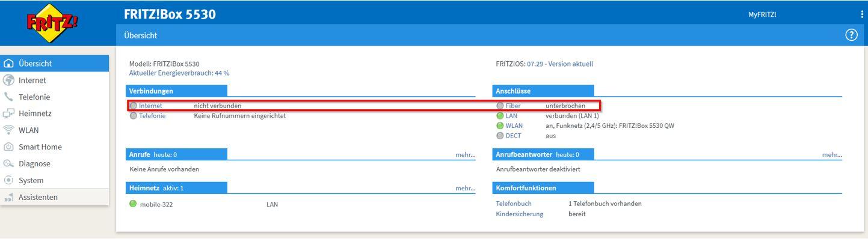The height and width of the screenshot is (239, 868).
Task: Open the Diagnose menu in sidebar
Action: tap(55, 163)
